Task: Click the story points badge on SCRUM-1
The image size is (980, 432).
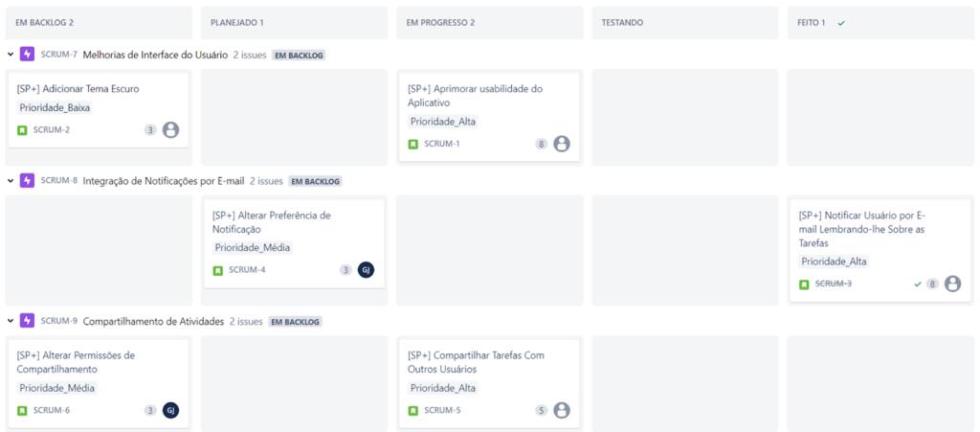Action: point(542,145)
